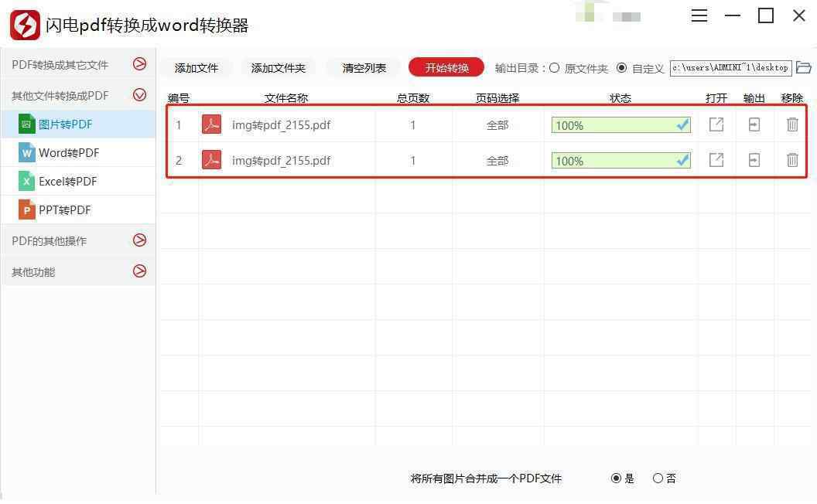Click 全部 page selection in row 1

497,125
